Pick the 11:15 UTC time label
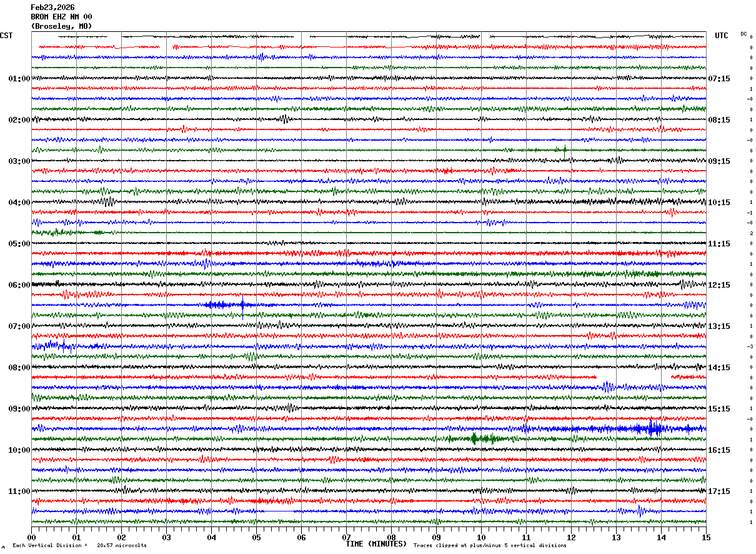This screenshot has width=756, height=554. [x=719, y=244]
